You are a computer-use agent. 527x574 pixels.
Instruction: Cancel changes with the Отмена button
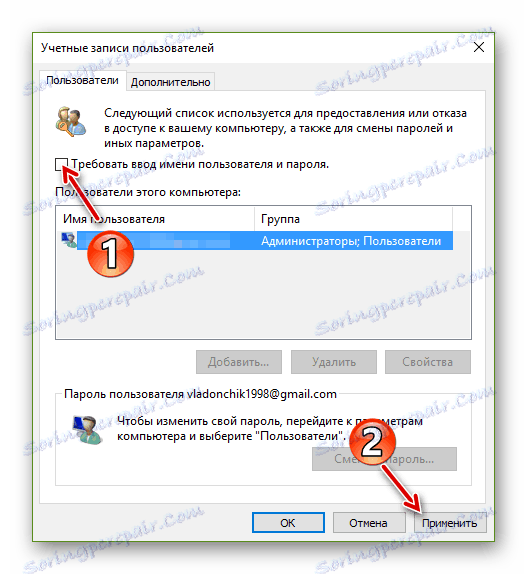[x=369, y=523]
